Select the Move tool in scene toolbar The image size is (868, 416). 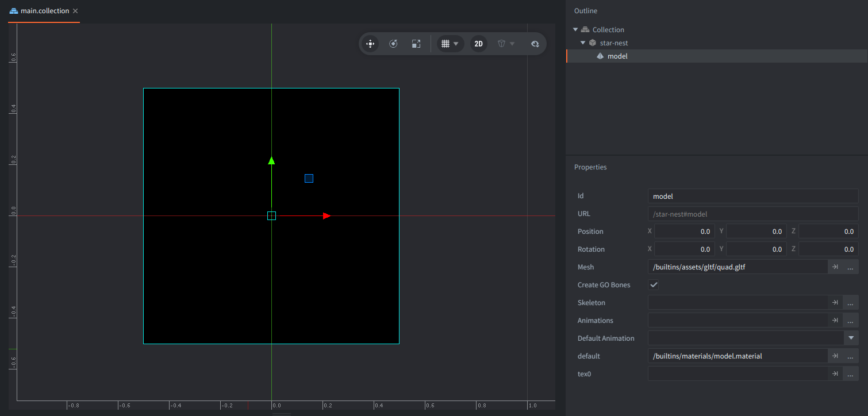[x=370, y=44]
